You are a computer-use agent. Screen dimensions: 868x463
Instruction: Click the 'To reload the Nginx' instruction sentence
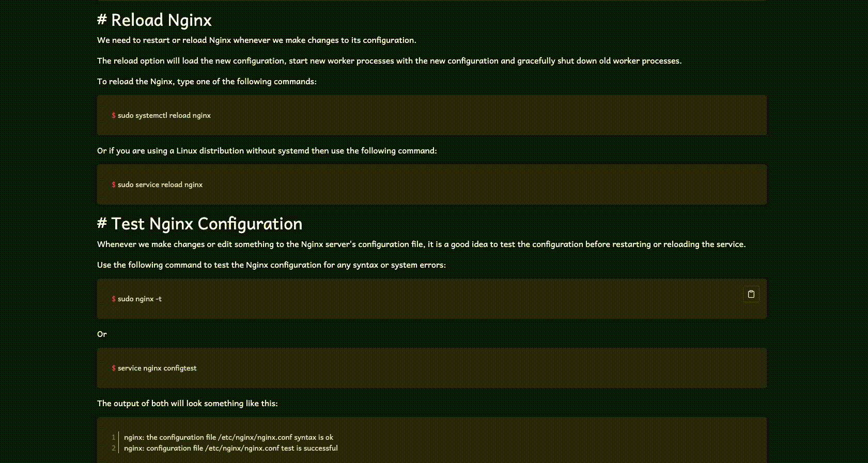(x=207, y=81)
